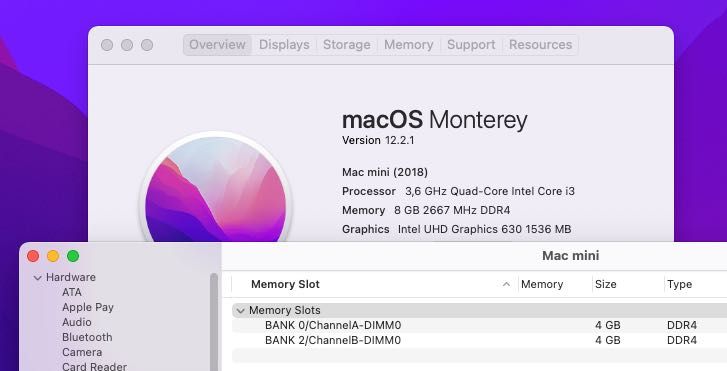Select BANK 0/ChannelA-DIMM0 row
727x371 pixels.
tap(479, 325)
